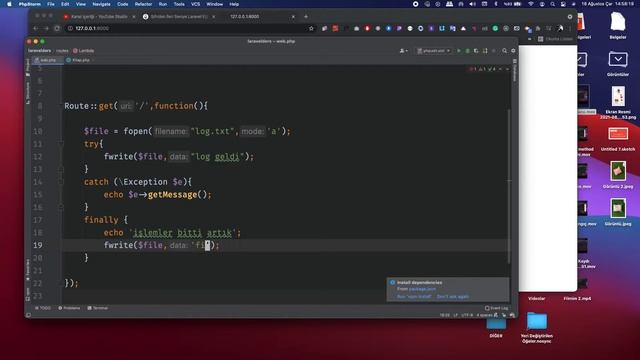640x360 pixels.
Task: Open the Database tool window stripe
Action: click(x=515, y=70)
